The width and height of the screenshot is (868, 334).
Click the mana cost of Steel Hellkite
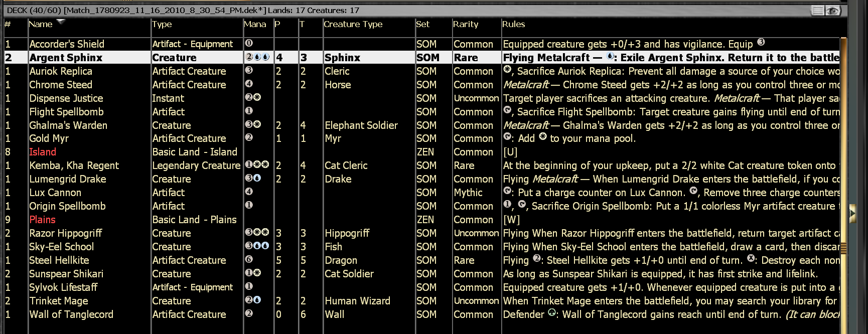[249, 259]
